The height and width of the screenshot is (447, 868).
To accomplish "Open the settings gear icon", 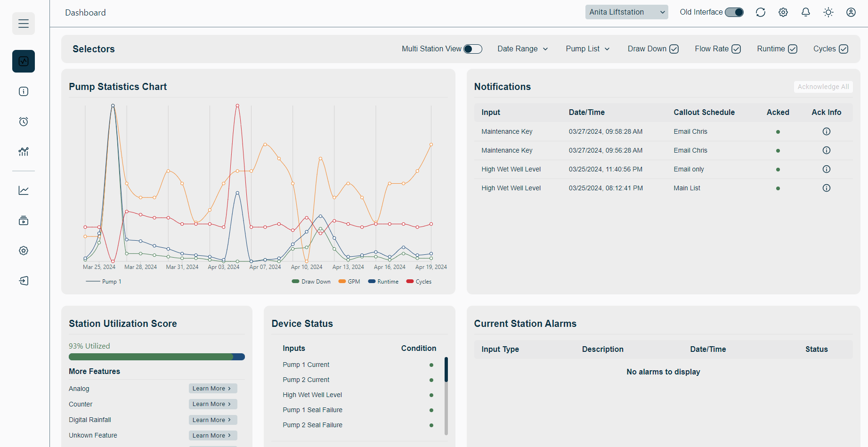I will tap(783, 12).
